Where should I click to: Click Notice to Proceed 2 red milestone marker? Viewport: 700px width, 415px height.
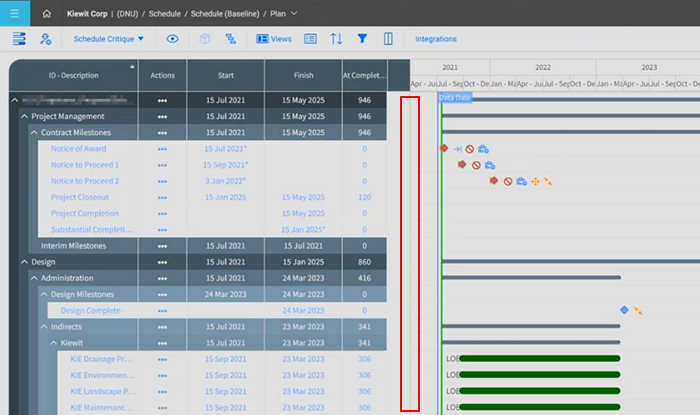493,180
